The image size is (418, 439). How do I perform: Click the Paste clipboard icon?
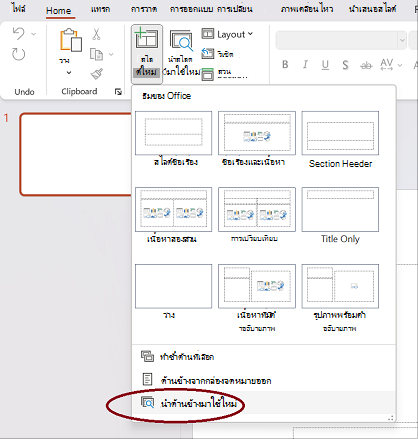pos(70,40)
